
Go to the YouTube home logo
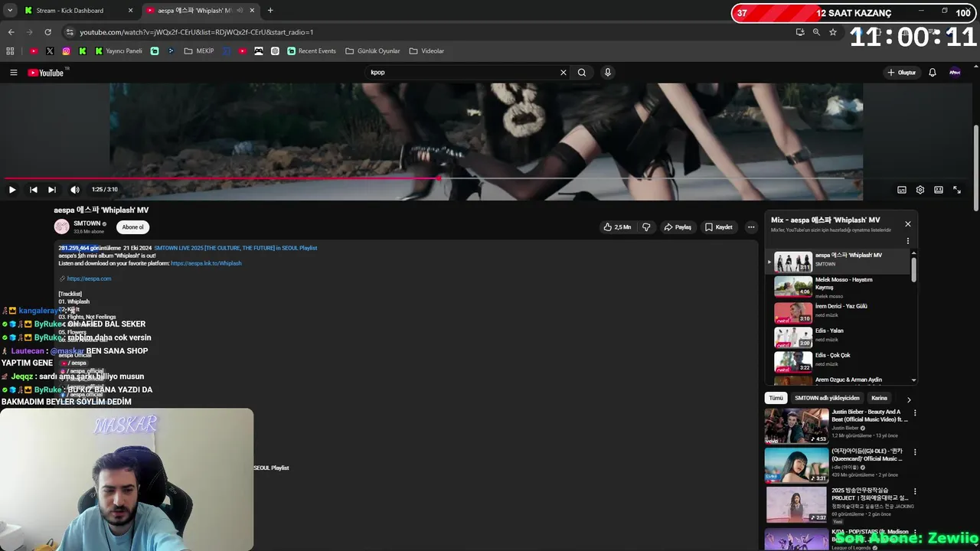click(x=46, y=73)
